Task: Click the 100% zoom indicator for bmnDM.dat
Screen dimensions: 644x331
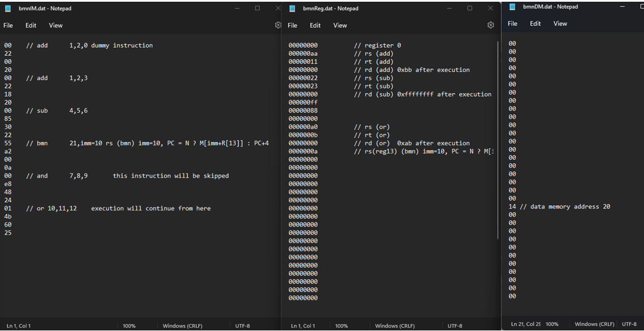Action: (552, 324)
